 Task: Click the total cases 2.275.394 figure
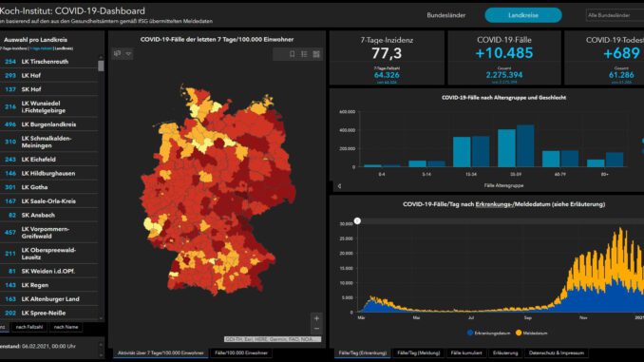tap(504, 75)
